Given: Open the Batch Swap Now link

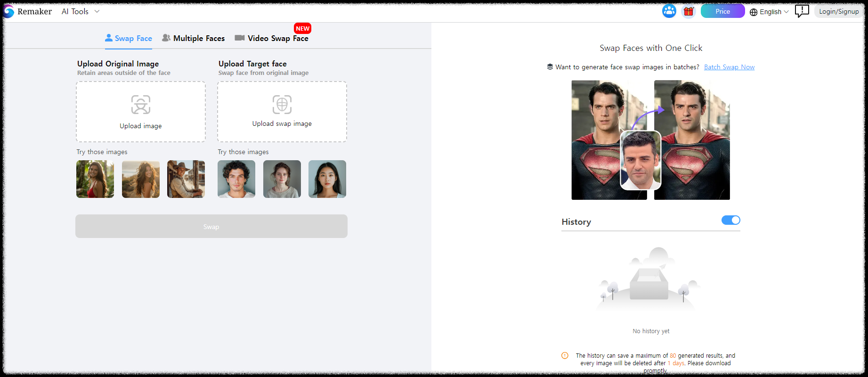Looking at the screenshot, I should [729, 67].
